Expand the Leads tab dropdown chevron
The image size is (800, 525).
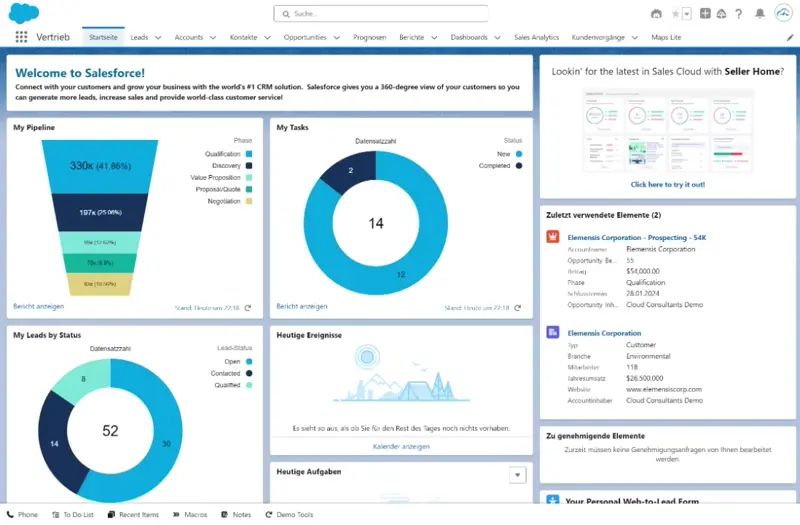[158, 37]
